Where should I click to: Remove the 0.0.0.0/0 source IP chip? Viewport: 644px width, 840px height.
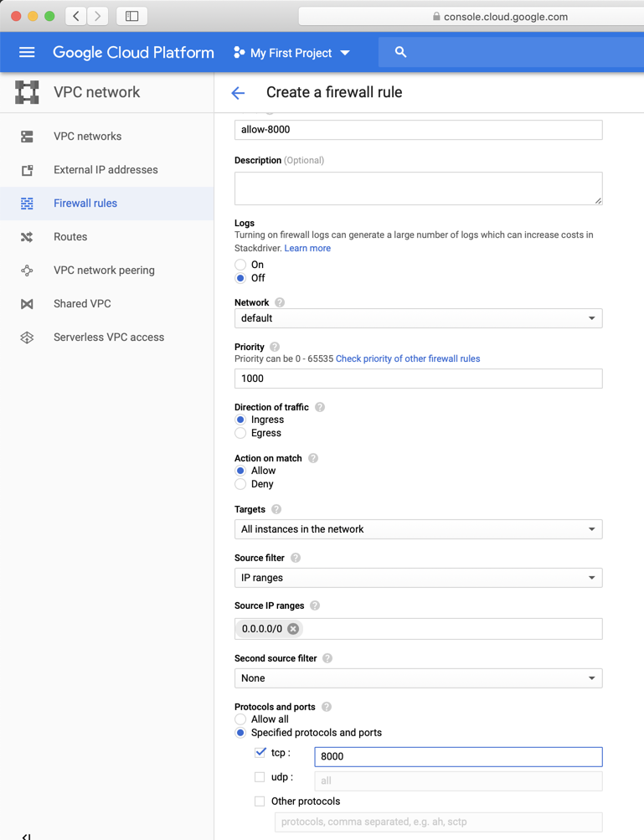(293, 629)
